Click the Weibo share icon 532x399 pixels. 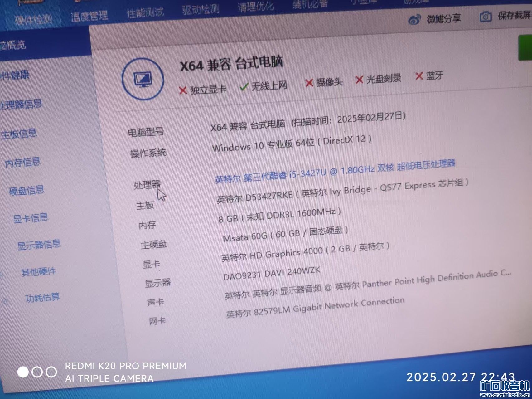(x=414, y=20)
